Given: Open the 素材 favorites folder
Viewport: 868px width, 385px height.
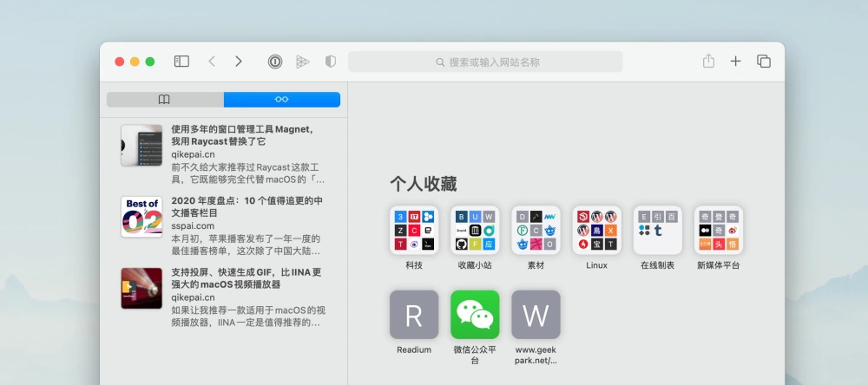Looking at the screenshot, I should click(536, 230).
